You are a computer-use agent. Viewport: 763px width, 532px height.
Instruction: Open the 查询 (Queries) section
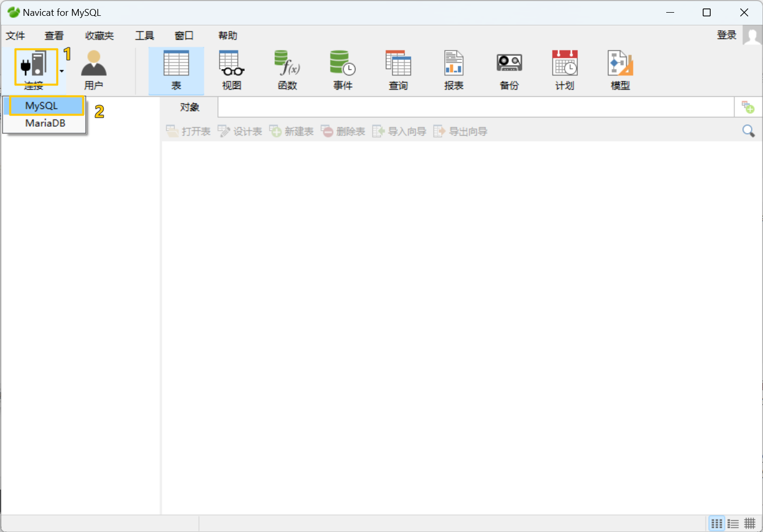(x=398, y=69)
